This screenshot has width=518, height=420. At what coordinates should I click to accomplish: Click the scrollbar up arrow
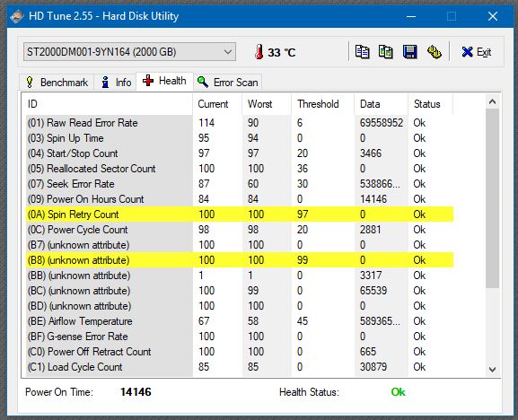pos(492,101)
